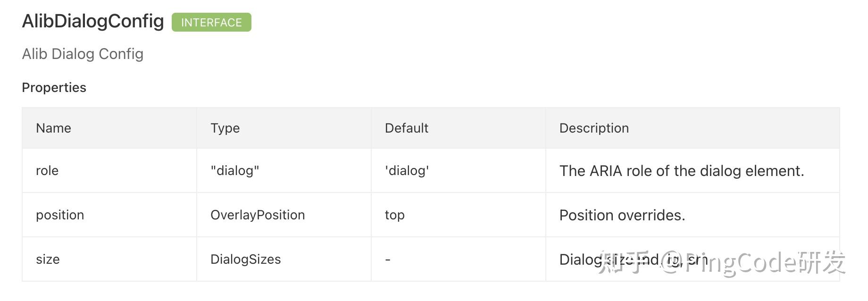Click the Default column header

click(x=407, y=128)
